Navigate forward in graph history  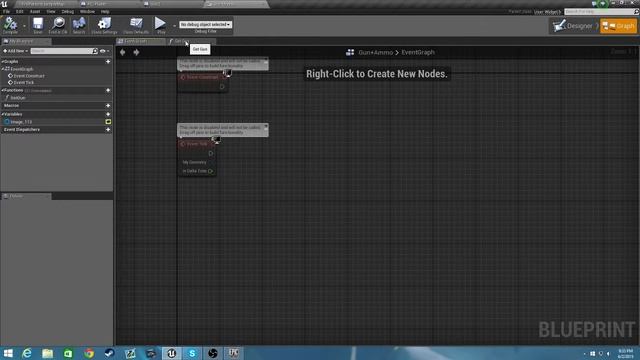pyautogui.click(x=136, y=52)
